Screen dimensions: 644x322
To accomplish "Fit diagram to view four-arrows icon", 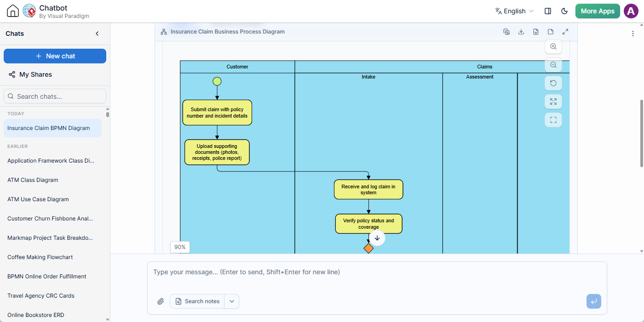I will click(553, 102).
